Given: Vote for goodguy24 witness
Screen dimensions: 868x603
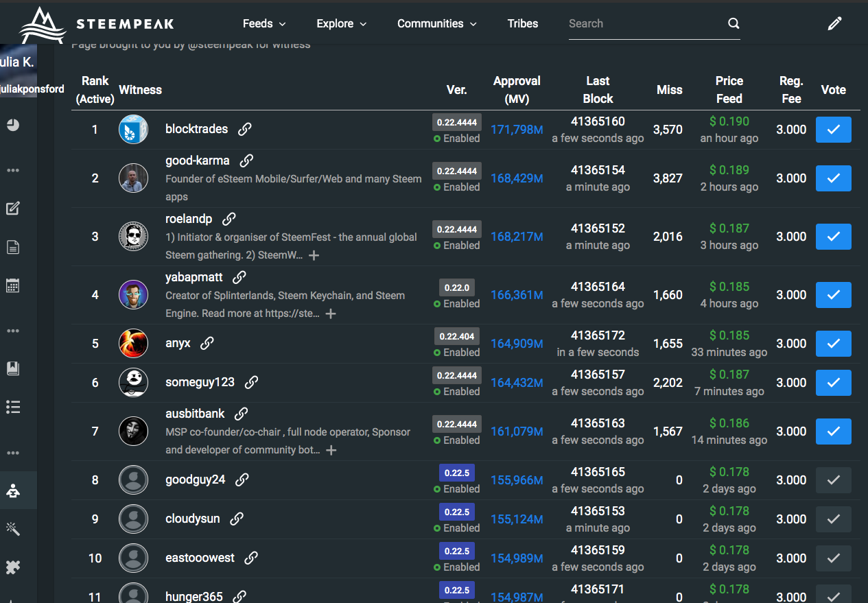Looking at the screenshot, I should click(x=834, y=480).
